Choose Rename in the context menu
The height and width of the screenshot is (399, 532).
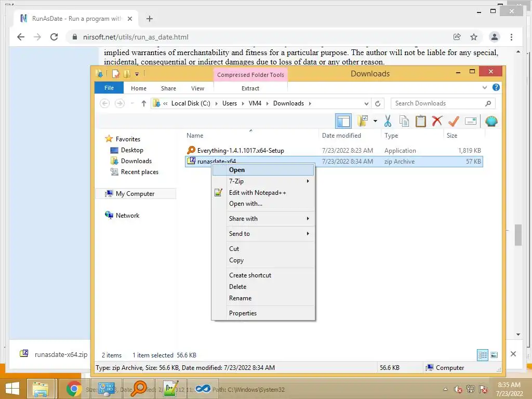click(x=263, y=298)
